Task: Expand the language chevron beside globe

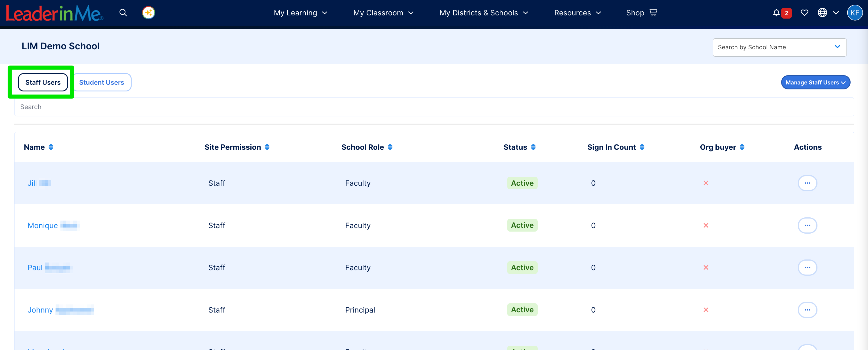Action: coord(836,13)
